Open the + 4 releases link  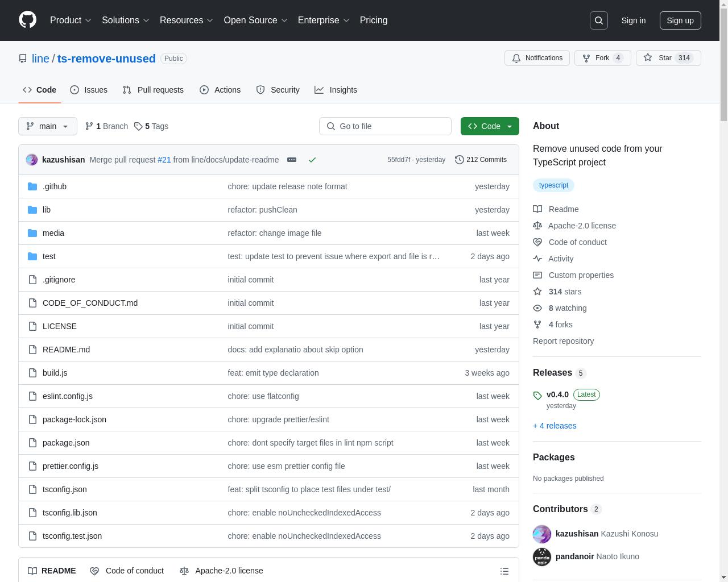555,426
